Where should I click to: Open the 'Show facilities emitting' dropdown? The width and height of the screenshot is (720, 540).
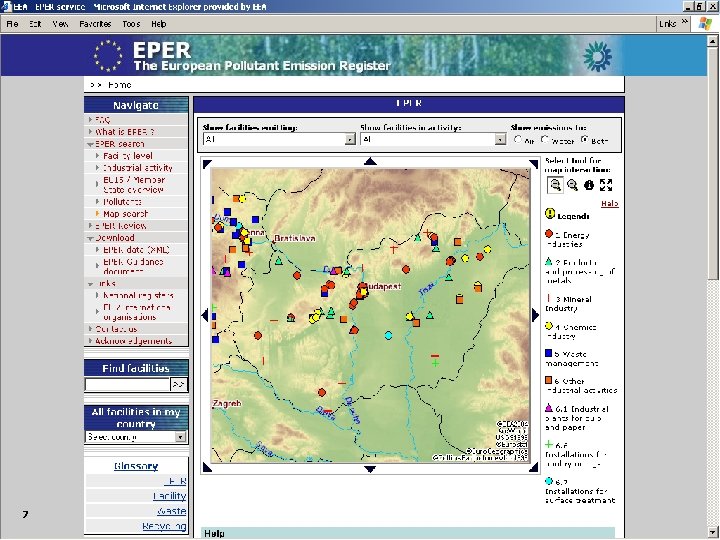(350, 139)
